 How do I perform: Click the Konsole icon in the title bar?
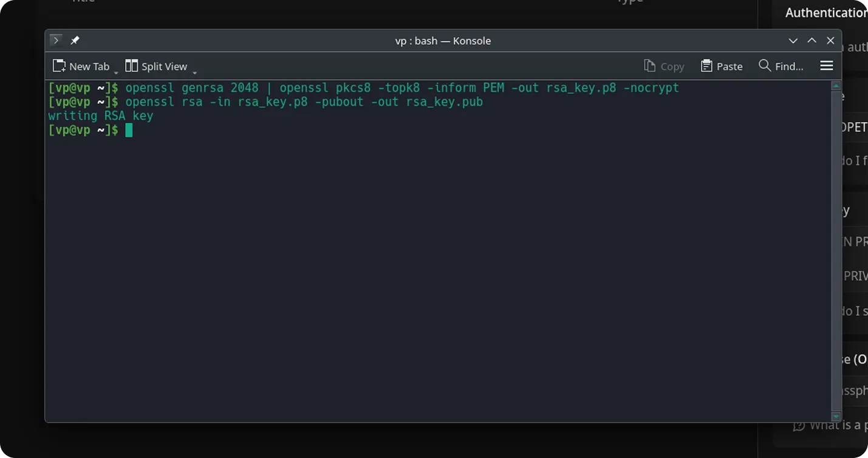(55, 40)
